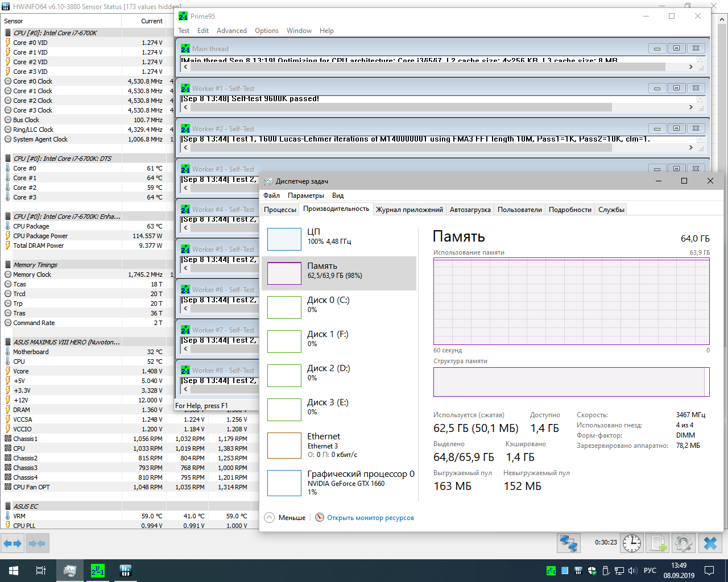Open Prime95 Advanced menu
The image size is (728, 582).
click(x=231, y=31)
